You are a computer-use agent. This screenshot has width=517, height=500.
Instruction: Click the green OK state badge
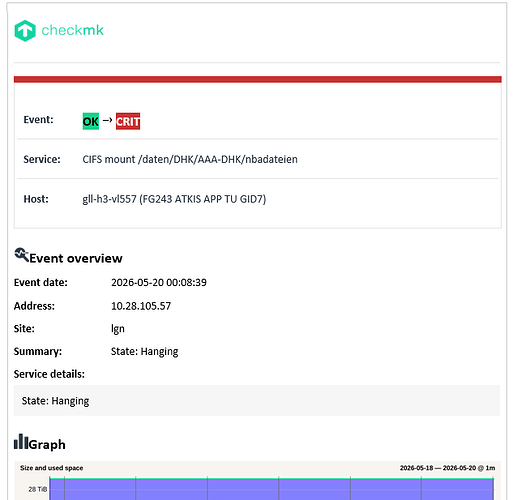pos(91,121)
